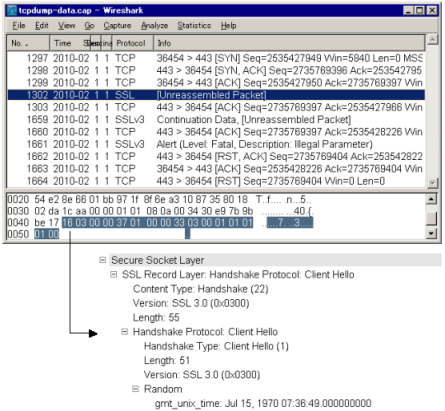Select gmt_unix_time field
445x411 pixels.
263,404
